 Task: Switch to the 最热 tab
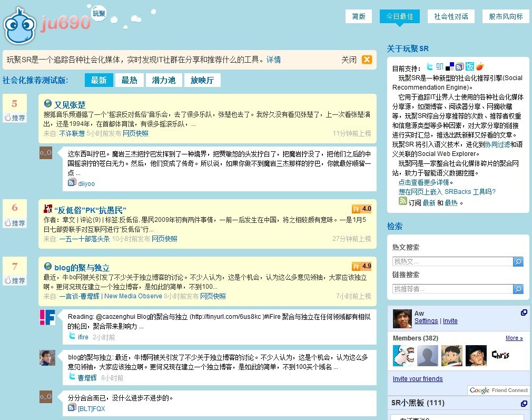pyautogui.click(x=129, y=80)
